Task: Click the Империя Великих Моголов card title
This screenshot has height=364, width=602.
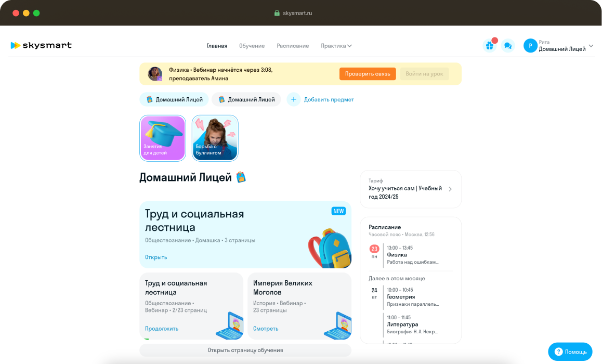Action: (x=283, y=288)
